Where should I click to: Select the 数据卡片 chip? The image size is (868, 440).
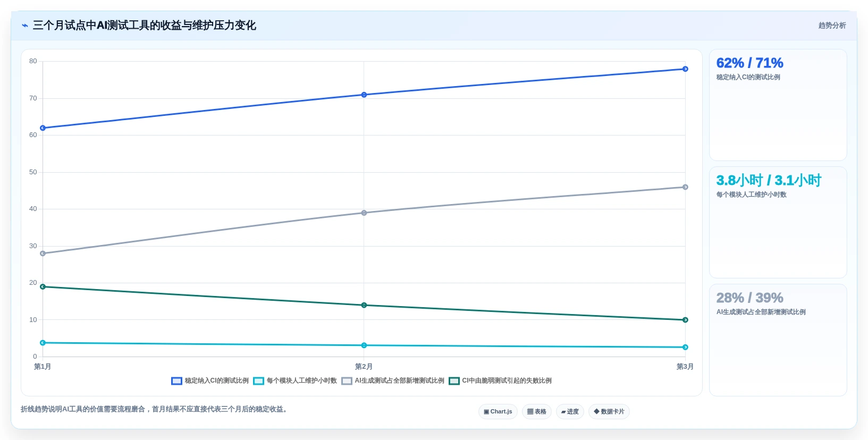(x=609, y=412)
